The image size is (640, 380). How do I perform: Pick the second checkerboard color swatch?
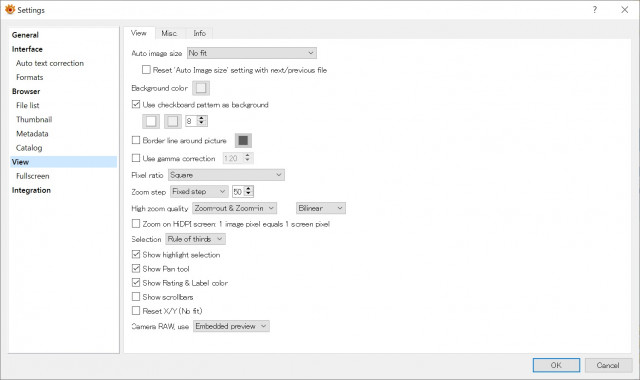point(173,121)
